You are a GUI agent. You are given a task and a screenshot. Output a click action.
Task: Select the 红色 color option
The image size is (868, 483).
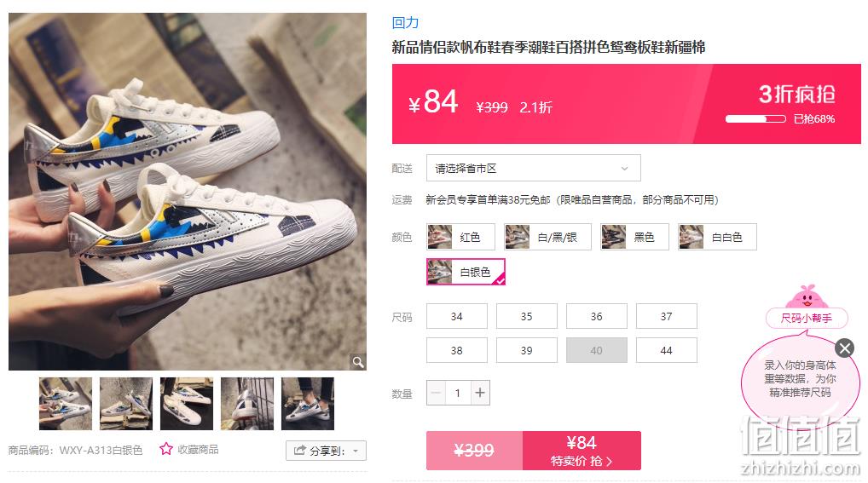460,237
